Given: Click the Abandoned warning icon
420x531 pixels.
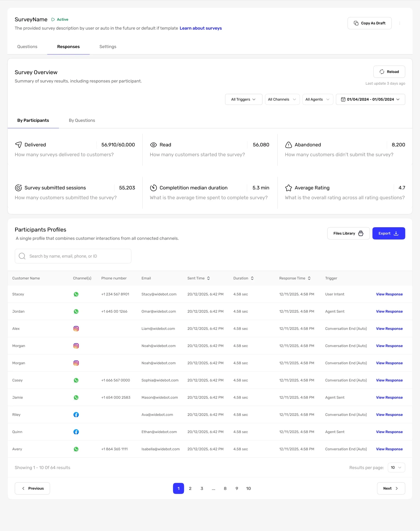Looking at the screenshot, I should (x=288, y=145).
